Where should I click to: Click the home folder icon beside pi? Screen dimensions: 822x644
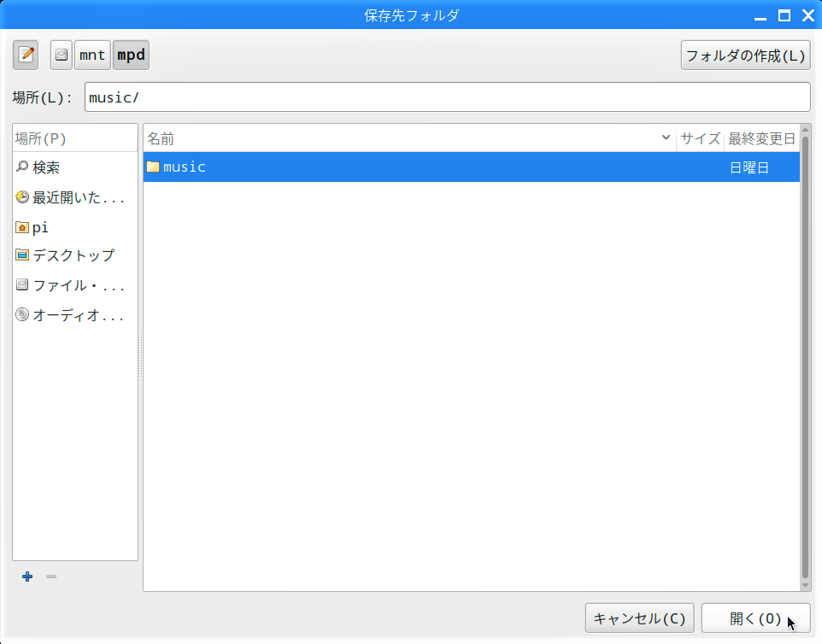[x=22, y=227]
